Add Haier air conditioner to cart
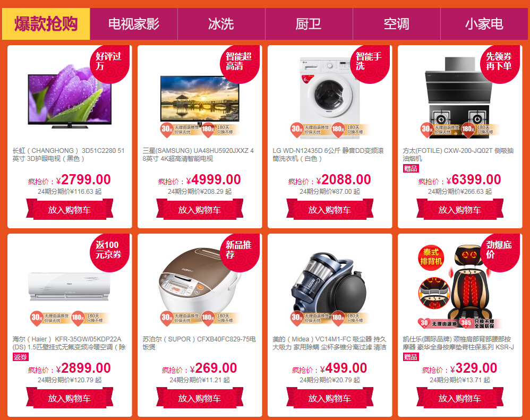The image size is (530, 420). point(70,398)
